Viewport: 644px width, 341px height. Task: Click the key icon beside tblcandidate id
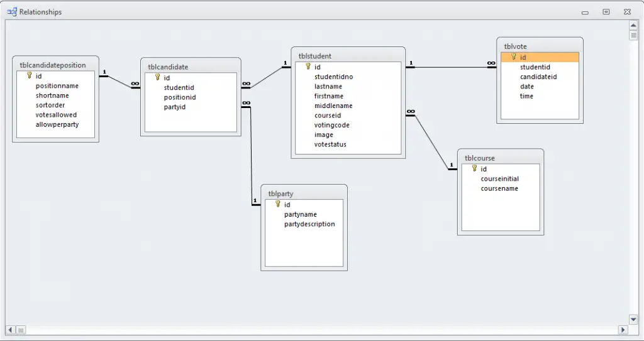[157, 77]
